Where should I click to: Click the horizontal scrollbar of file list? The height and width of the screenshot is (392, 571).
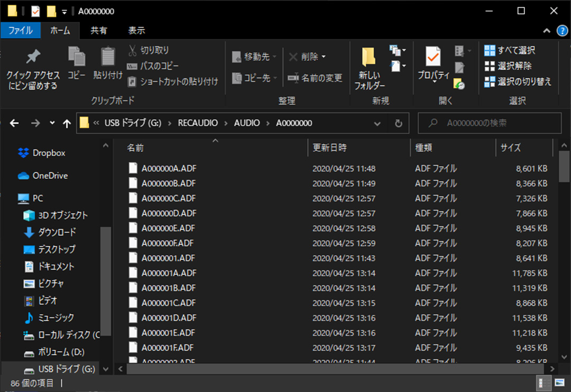click(335, 369)
